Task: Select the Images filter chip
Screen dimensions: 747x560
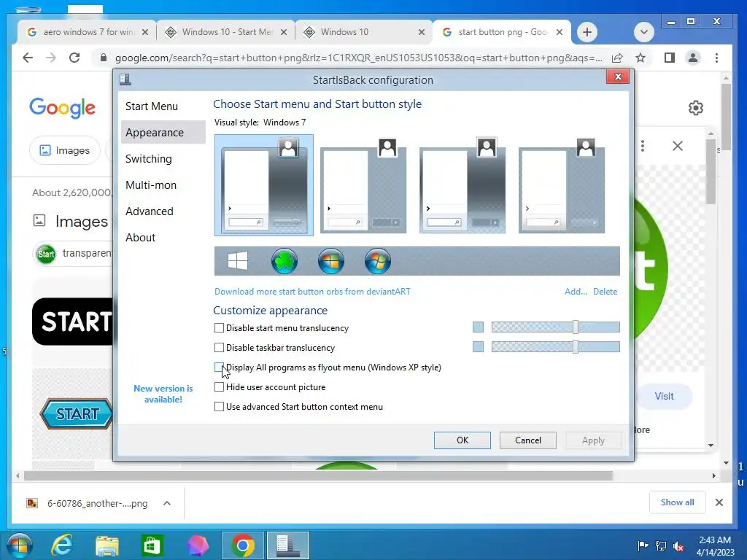Action: [65, 150]
